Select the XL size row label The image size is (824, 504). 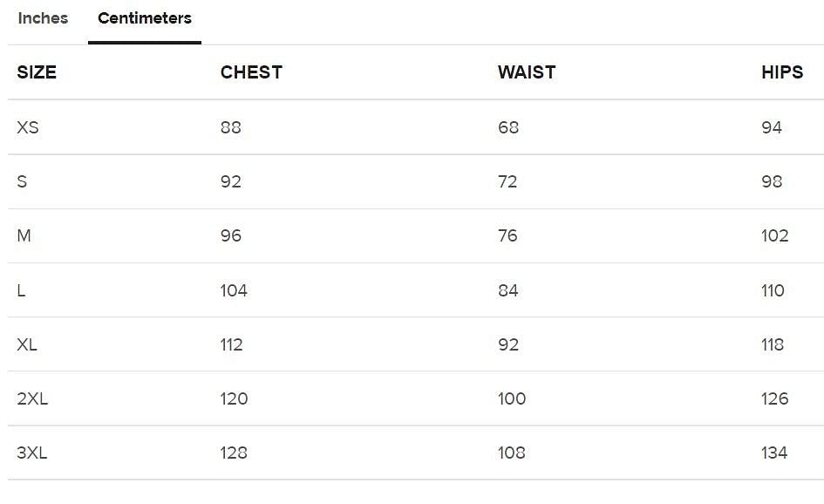click(27, 344)
